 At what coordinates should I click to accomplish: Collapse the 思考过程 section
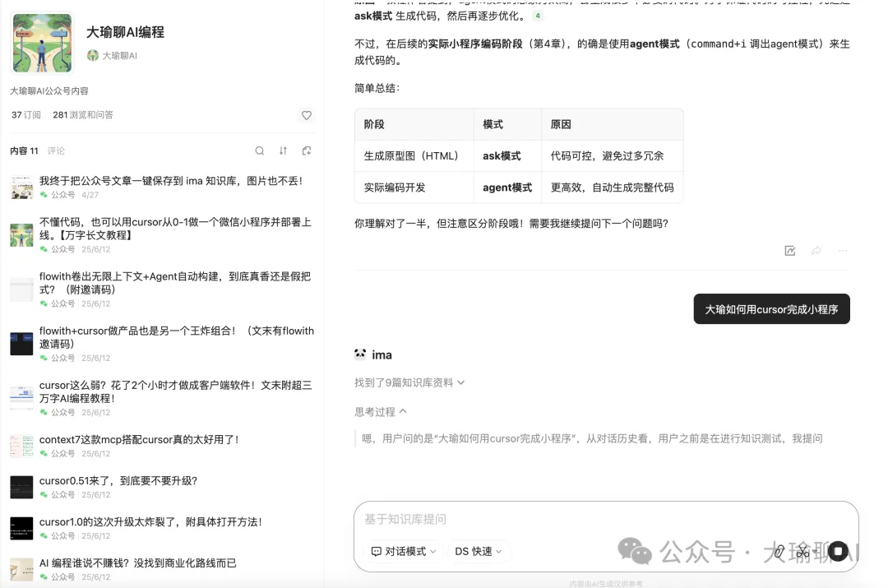[x=381, y=412]
